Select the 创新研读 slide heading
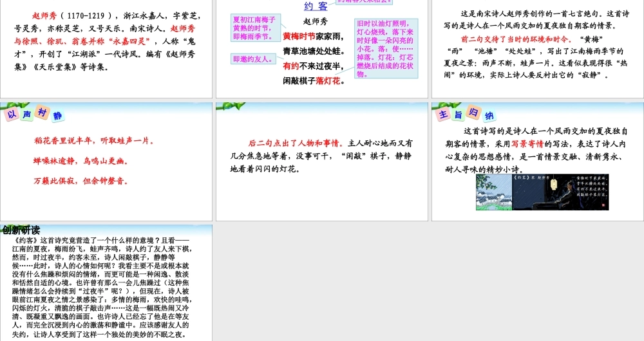This screenshot has width=644, height=341. [21, 230]
